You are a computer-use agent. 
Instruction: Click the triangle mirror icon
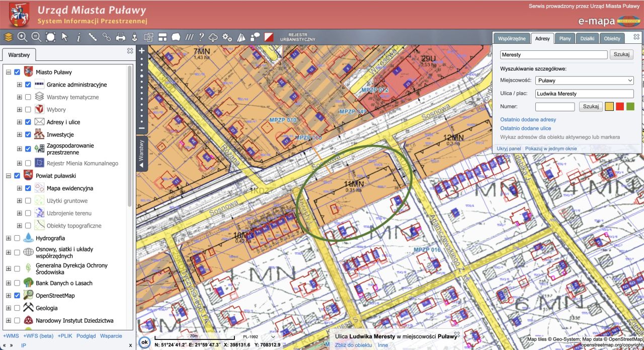pos(241,37)
